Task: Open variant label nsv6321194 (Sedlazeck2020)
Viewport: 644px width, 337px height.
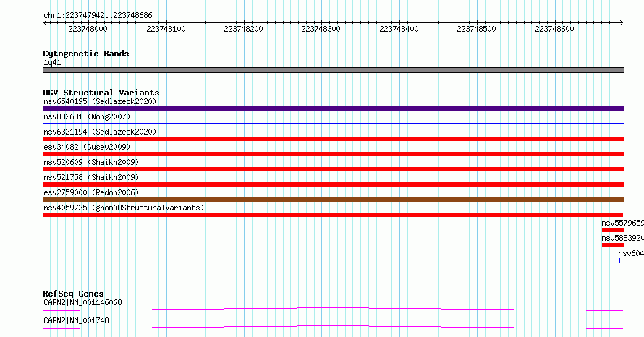Action: click(100, 132)
